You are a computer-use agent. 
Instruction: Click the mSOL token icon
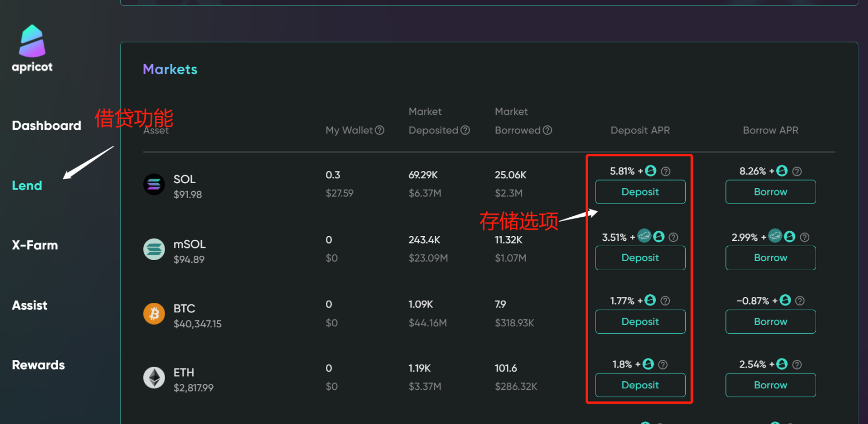pyautogui.click(x=154, y=249)
